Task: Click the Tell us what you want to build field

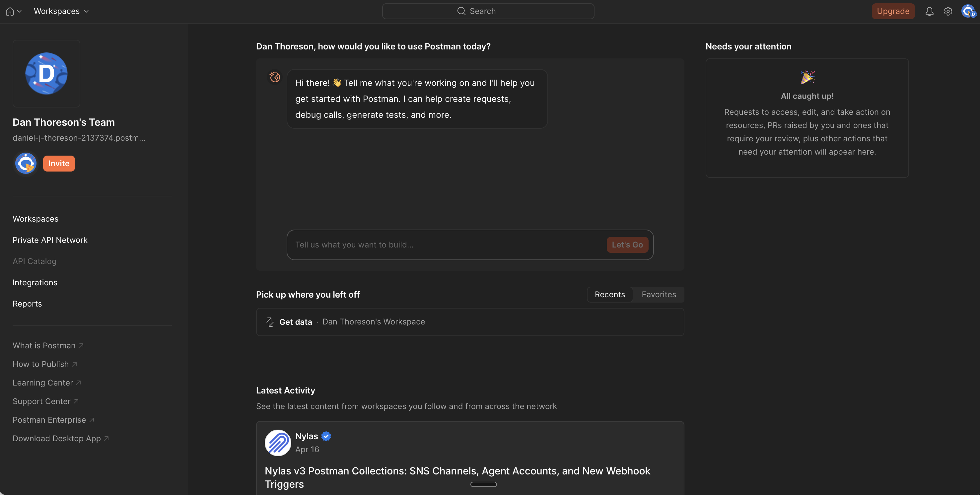Action: (x=418, y=245)
